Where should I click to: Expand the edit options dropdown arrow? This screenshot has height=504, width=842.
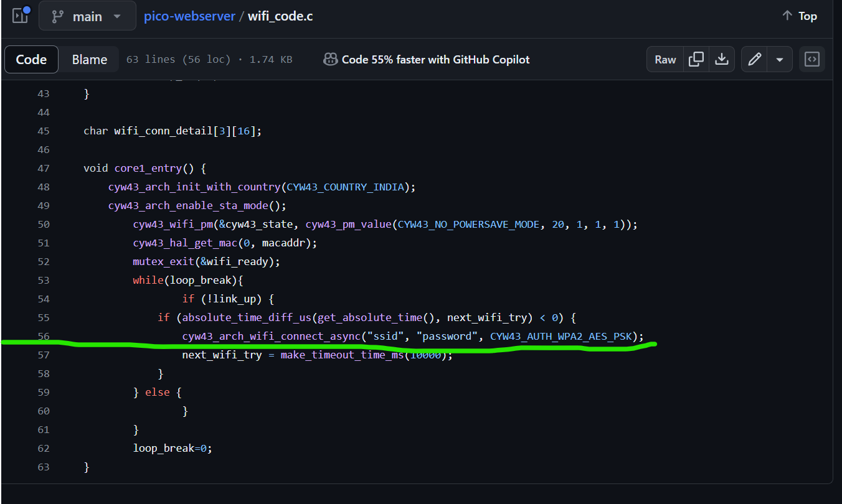780,59
